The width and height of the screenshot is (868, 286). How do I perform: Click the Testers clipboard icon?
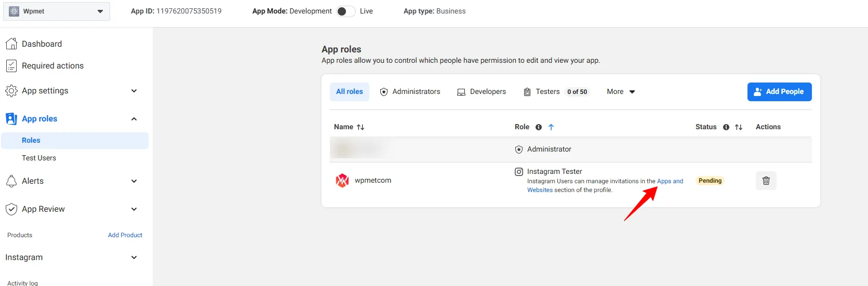[527, 92]
